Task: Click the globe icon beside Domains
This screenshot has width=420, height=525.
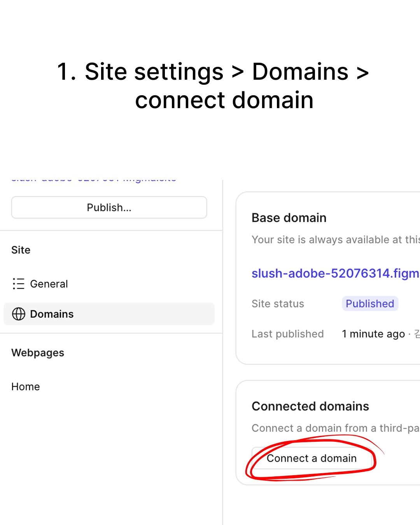Action: (19, 314)
